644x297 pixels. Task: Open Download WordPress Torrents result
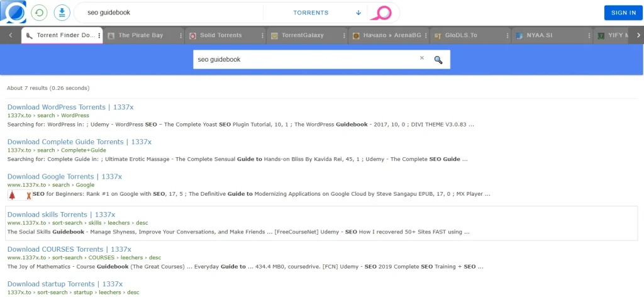[x=70, y=107]
